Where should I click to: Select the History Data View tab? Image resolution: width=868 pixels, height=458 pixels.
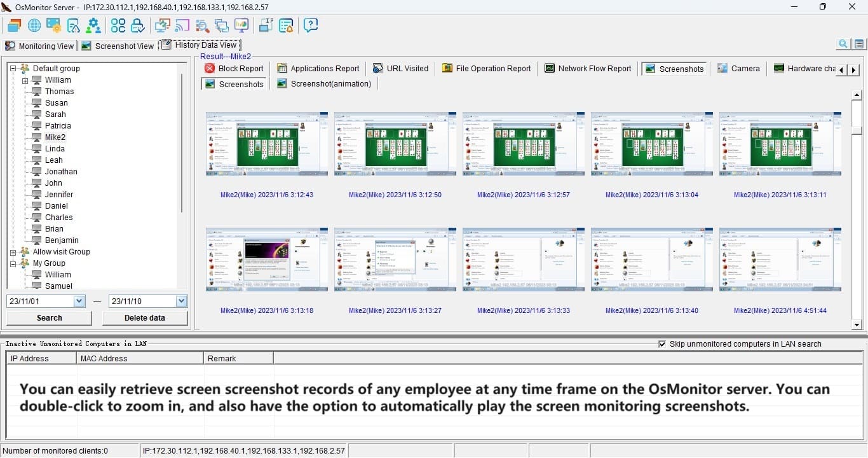[x=200, y=45]
